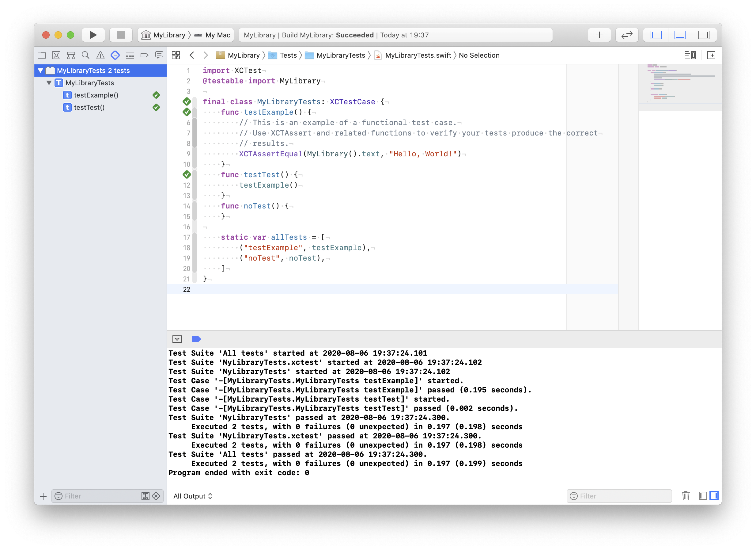This screenshot has height=550, width=756.
Task: Open the Library plus button
Action: click(x=599, y=35)
